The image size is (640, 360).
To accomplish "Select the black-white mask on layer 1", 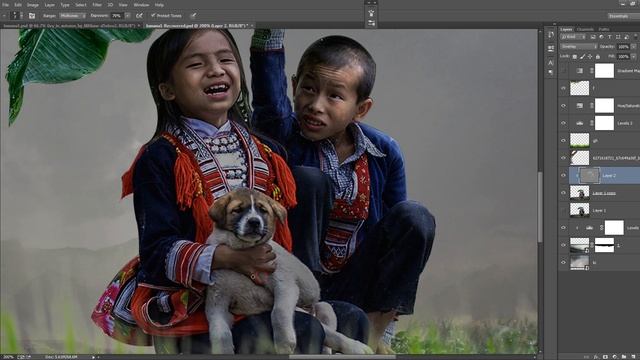I will tap(604, 245).
